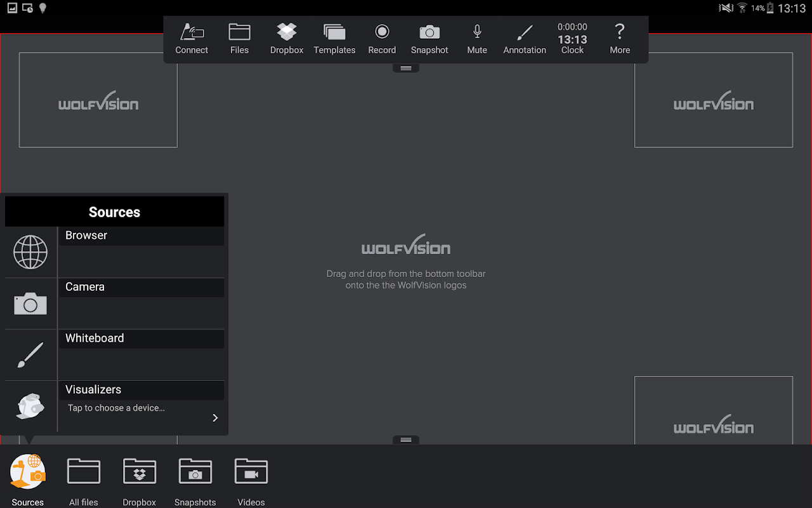Open the Dropbox folder in bottom toolbar
Screen dimensions: 812x508
point(140,481)
